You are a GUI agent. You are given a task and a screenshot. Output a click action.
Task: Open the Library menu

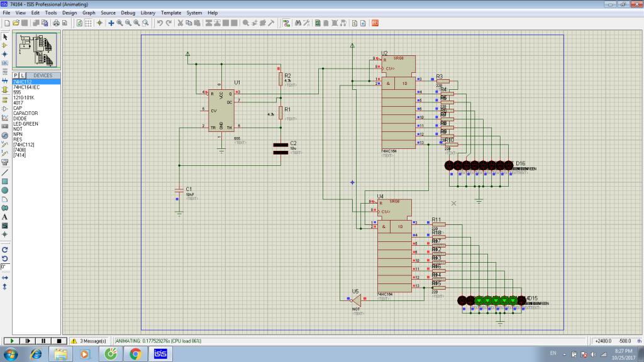click(148, 13)
